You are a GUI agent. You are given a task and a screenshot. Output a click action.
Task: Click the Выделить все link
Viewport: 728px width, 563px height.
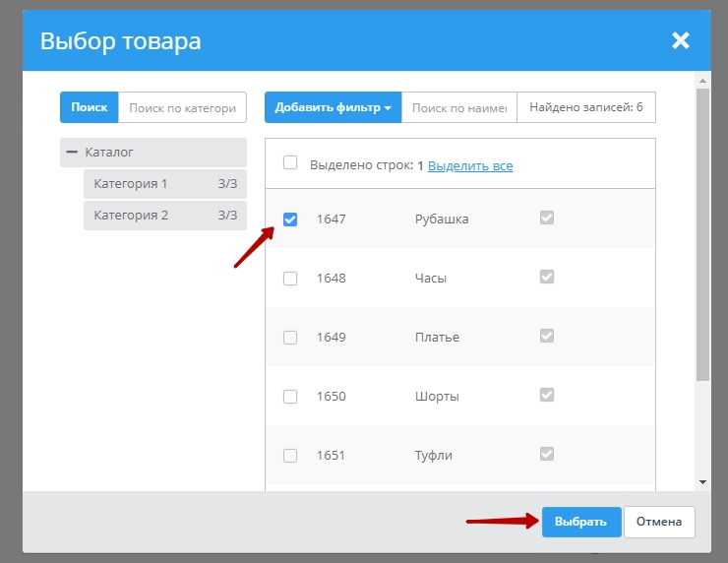click(x=470, y=166)
